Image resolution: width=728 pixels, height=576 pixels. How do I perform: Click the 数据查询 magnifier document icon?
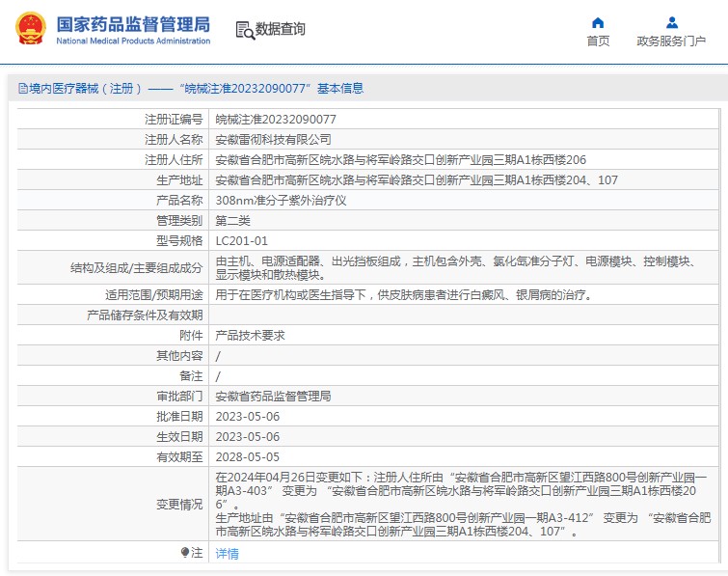click(x=245, y=30)
